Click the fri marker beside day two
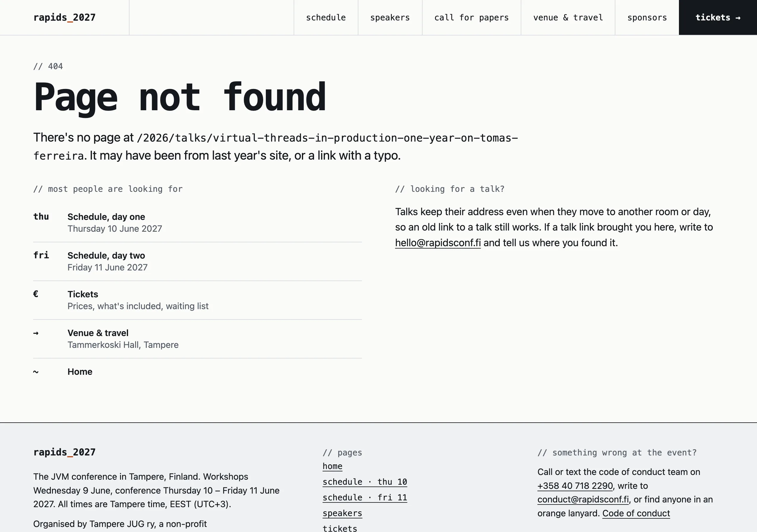This screenshot has height=532, width=757. point(41,255)
